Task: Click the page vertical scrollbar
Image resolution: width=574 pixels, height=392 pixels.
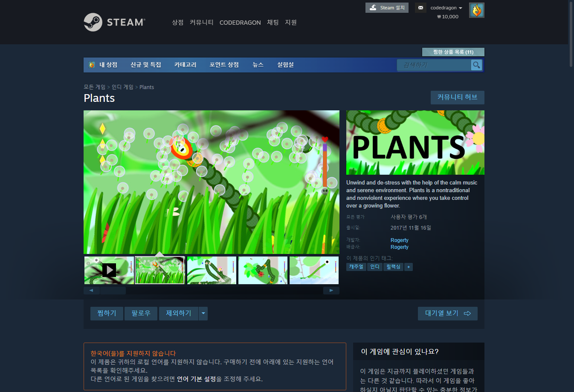Action: [571, 34]
